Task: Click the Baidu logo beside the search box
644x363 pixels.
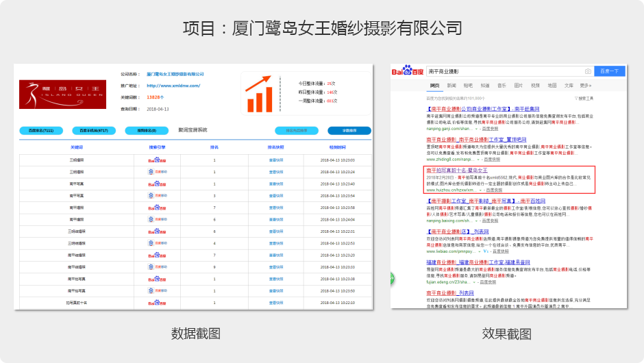Action: click(x=407, y=71)
